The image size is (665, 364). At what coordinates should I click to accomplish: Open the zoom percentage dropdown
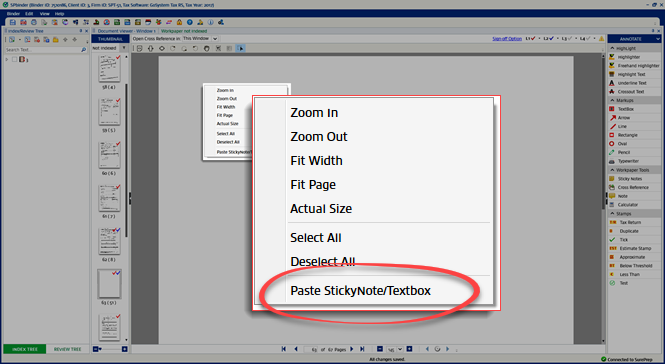(400, 349)
